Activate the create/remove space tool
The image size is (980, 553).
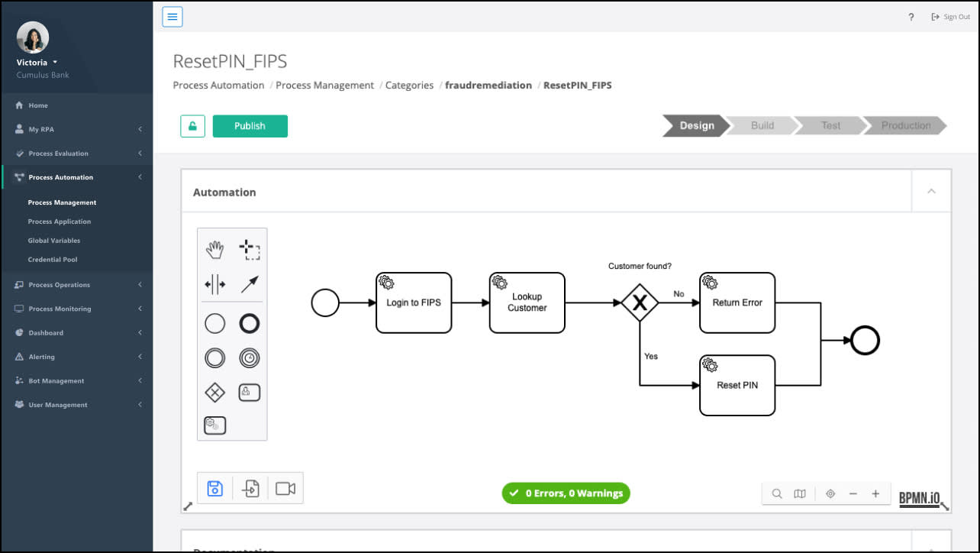click(x=215, y=285)
